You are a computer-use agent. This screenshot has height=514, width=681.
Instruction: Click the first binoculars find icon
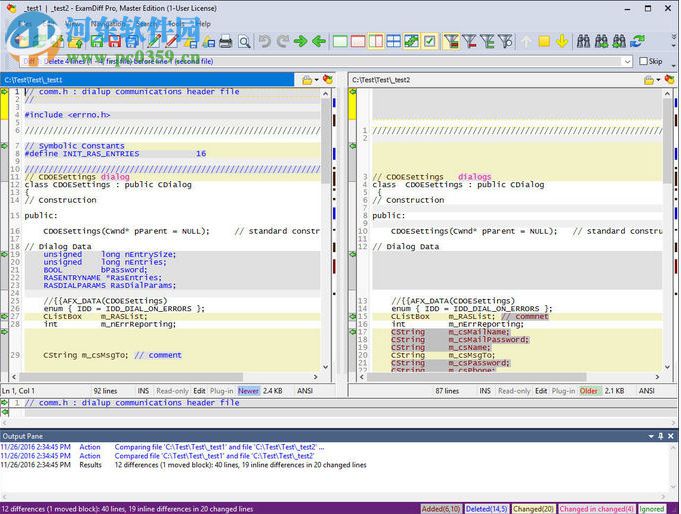(x=584, y=42)
